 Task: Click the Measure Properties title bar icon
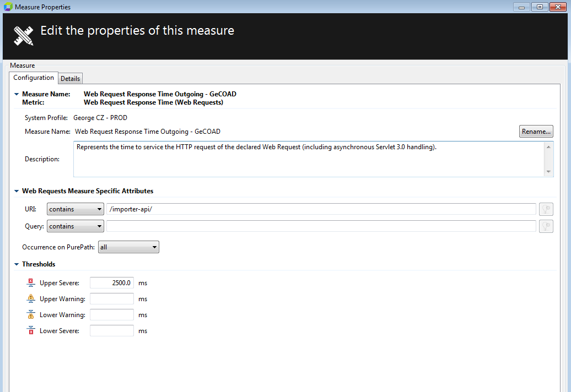click(7, 7)
